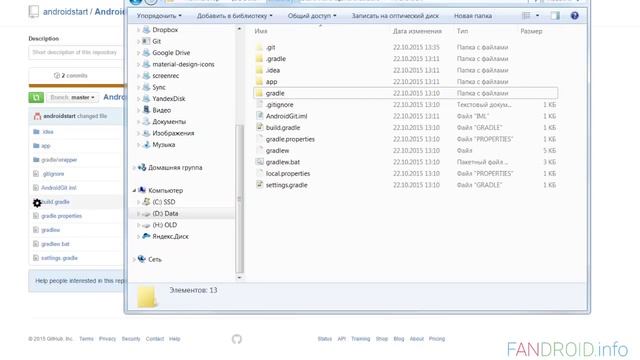Select the screenrec sidebar item
Image resolution: width=640 pixels, height=360 pixels.
tap(166, 76)
